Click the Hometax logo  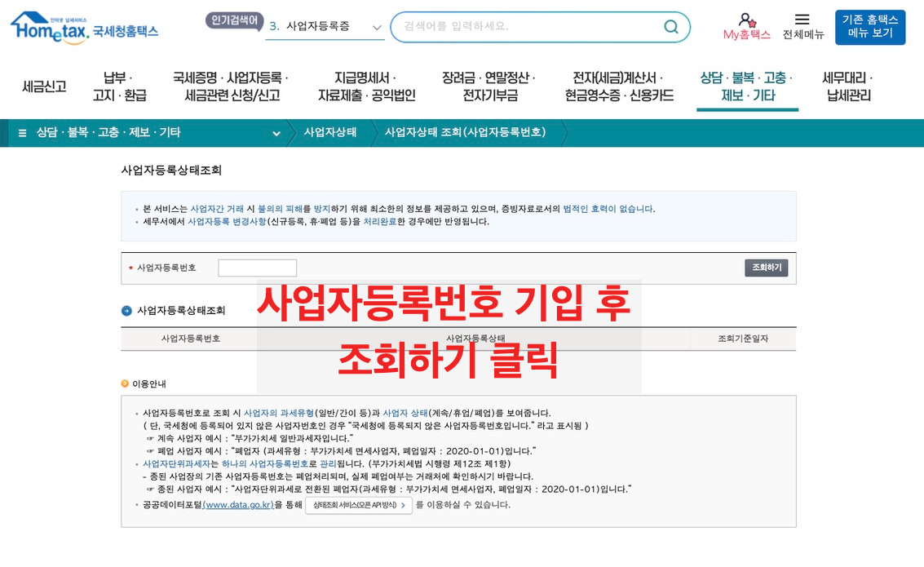84,27
